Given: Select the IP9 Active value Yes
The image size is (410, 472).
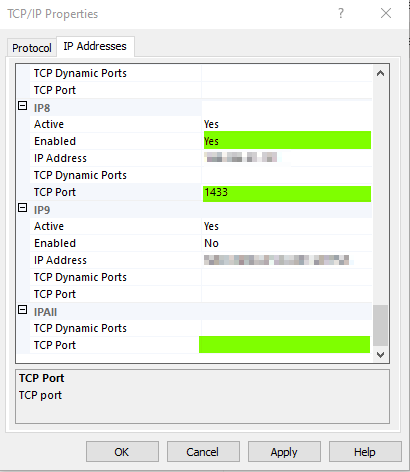Looking at the screenshot, I should click(x=287, y=226).
